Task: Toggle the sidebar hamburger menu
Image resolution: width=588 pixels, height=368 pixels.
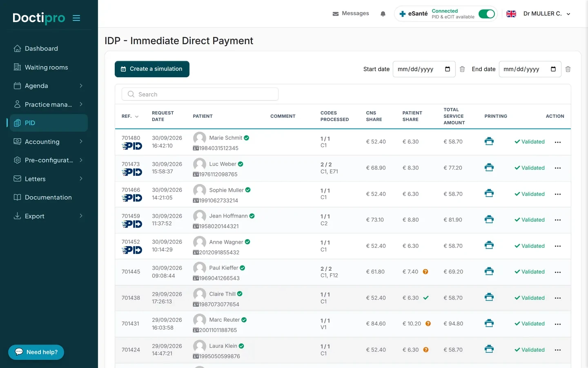Action: (x=76, y=18)
